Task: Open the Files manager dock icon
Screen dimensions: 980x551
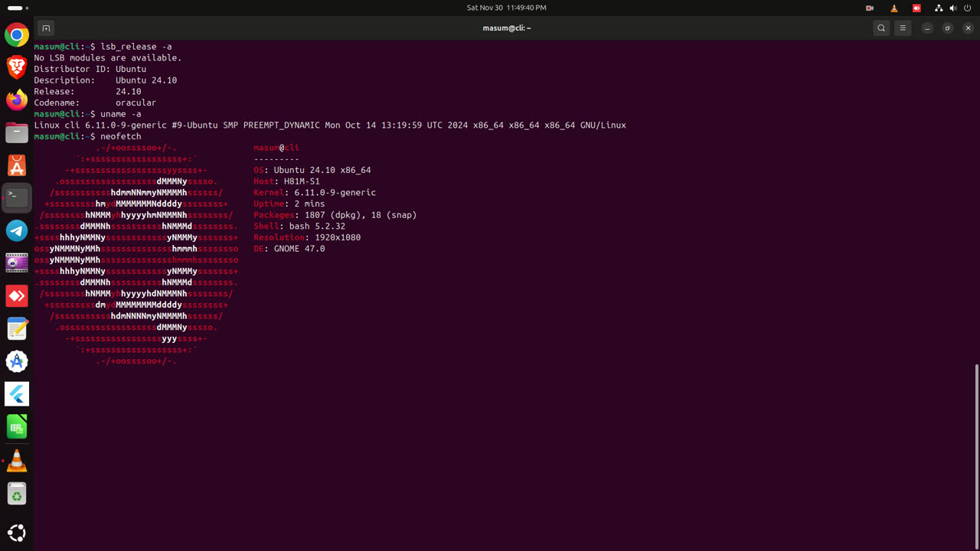Action: [17, 132]
